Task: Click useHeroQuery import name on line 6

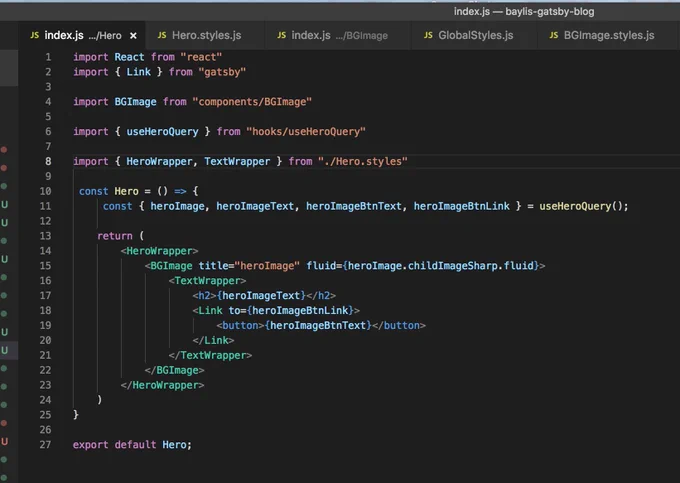Action: 162,131
